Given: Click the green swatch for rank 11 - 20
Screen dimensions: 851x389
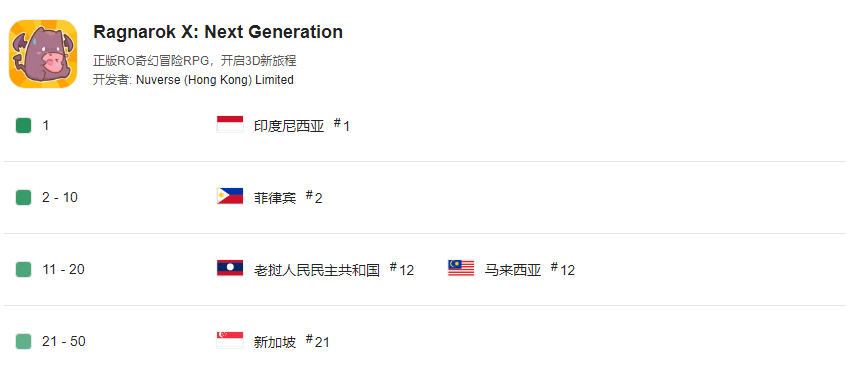Looking at the screenshot, I should click(23, 270).
